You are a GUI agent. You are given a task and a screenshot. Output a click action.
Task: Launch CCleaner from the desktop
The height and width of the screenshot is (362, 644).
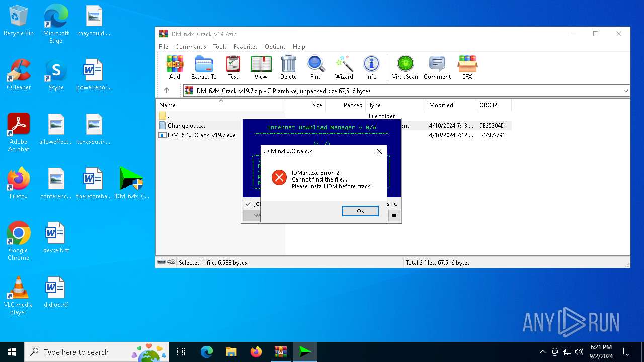click(x=19, y=75)
